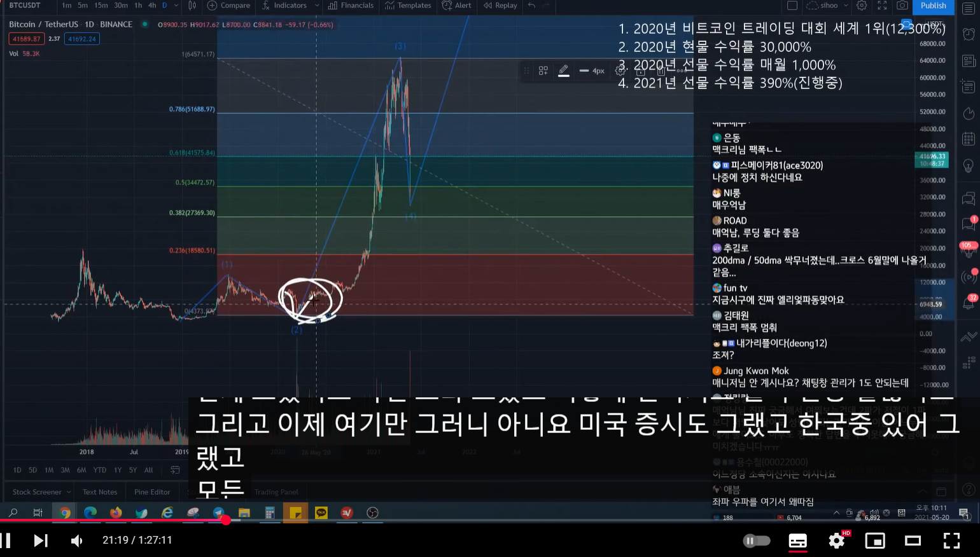
Task: Select the D daily timeframe
Action: [x=164, y=6]
